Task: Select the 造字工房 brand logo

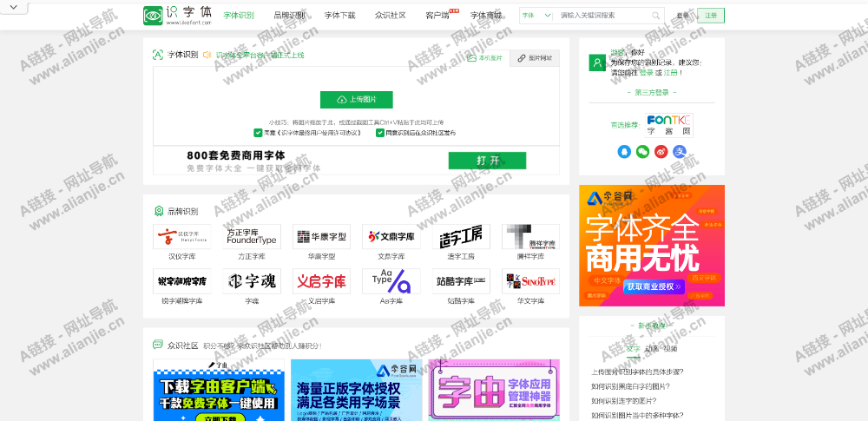Action: (461, 236)
